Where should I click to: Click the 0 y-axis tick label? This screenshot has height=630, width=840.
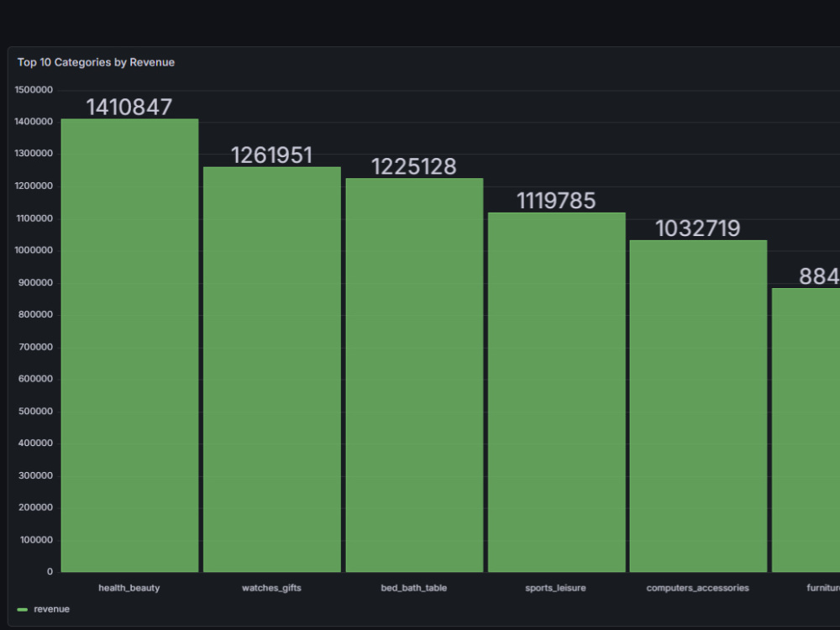click(50, 571)
